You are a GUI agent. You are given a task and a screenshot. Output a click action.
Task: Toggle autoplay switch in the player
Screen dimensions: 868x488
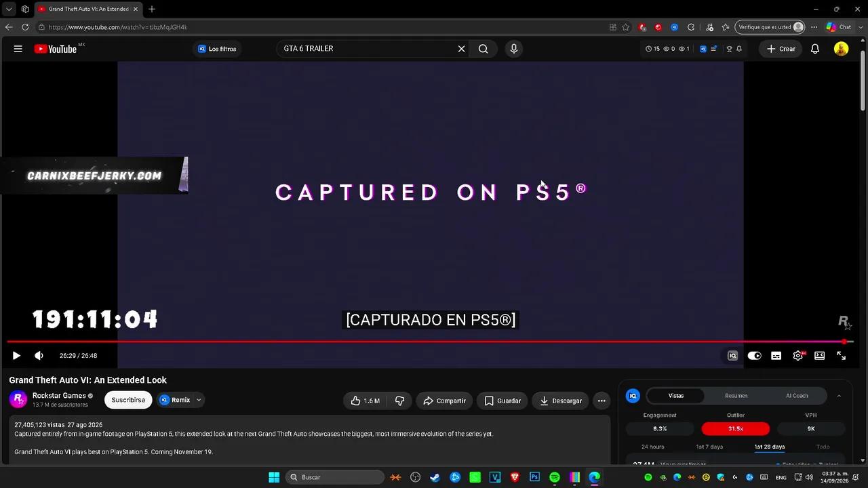[x=754, y=355]
